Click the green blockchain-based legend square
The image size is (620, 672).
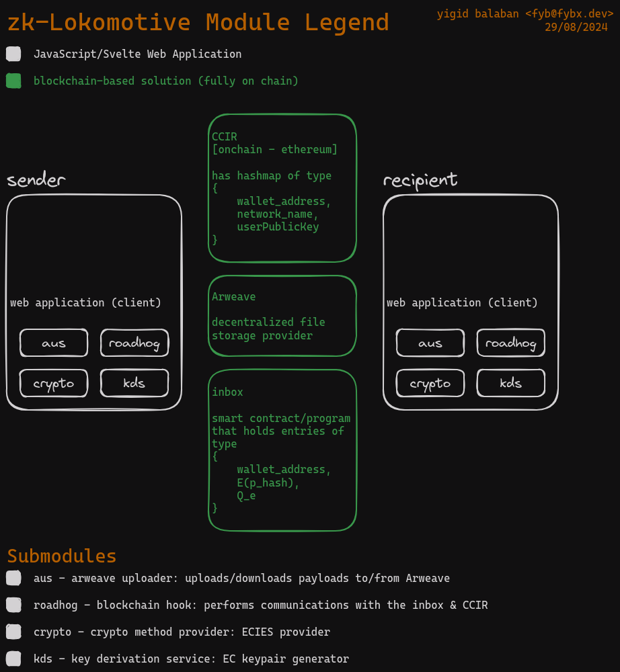(x=13, y=81)
